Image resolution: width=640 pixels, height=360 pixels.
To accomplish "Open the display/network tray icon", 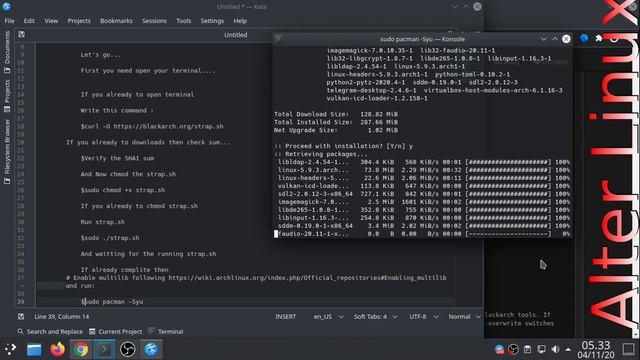I will [541, 349].
